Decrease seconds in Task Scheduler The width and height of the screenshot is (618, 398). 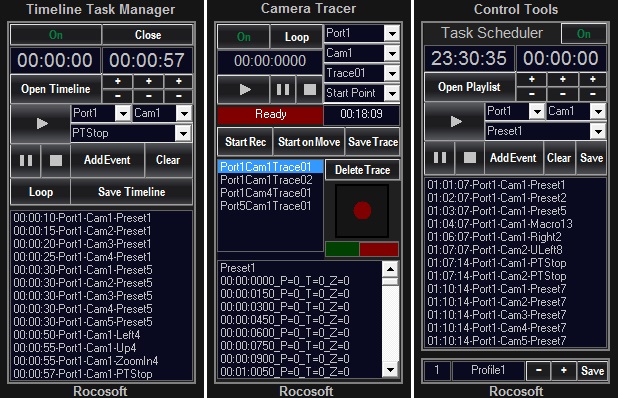tap(592, 94)
